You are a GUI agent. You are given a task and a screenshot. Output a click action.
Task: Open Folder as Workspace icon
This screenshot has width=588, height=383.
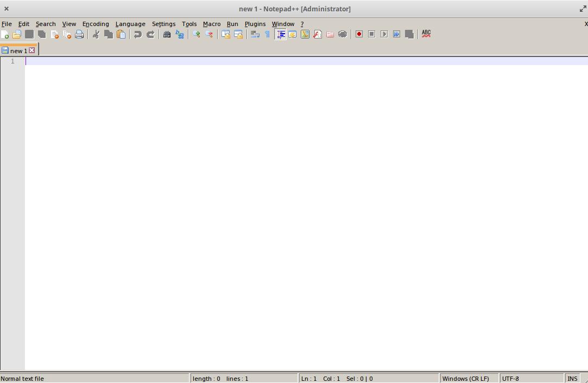coord(330,35)
